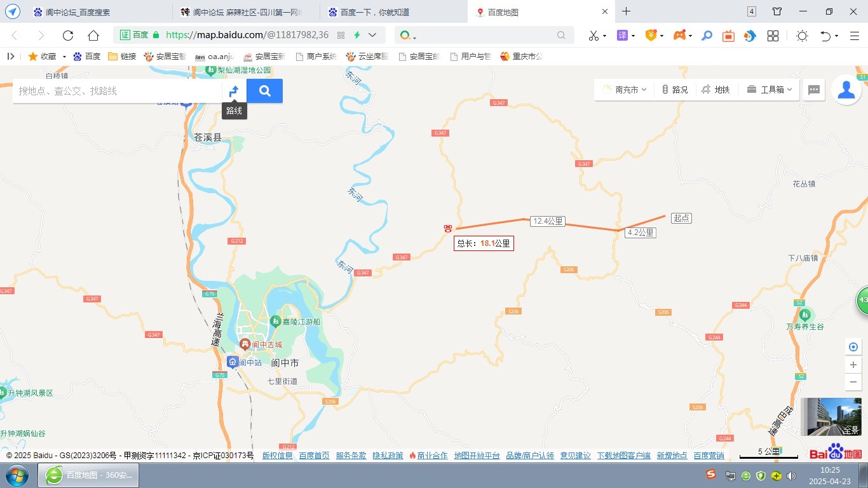
Task: Click the 隐私政策 footer link
Action: (388, 456)
